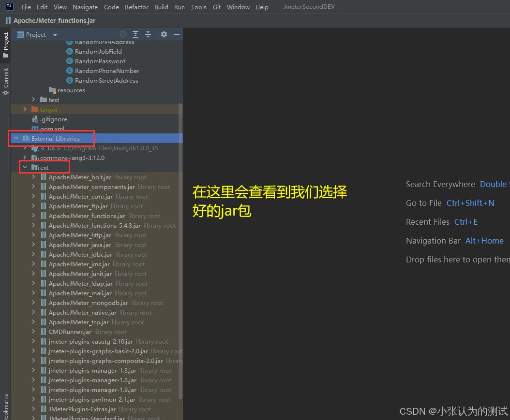This screenshot has width=510, height=420.
Task: Open the Run menu
Action: 180,7
